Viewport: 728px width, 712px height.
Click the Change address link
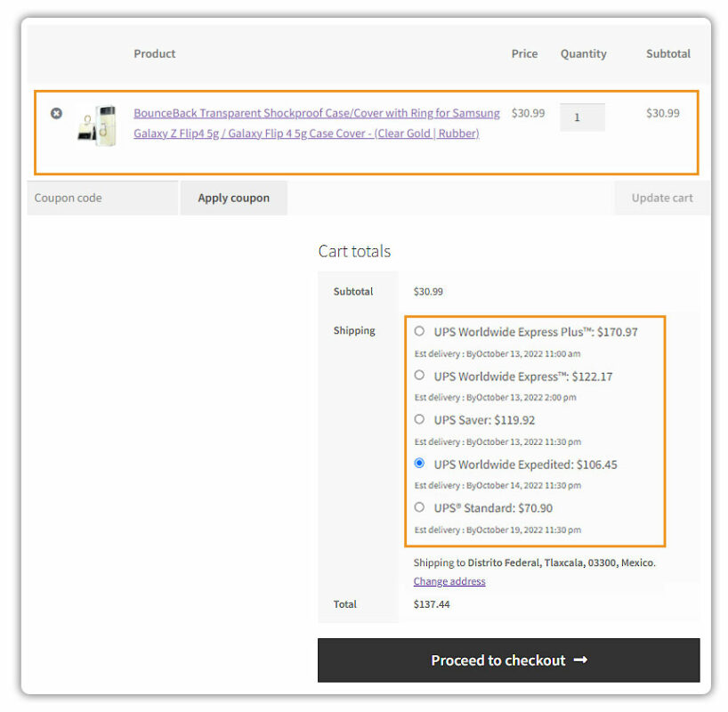[449, 581]
